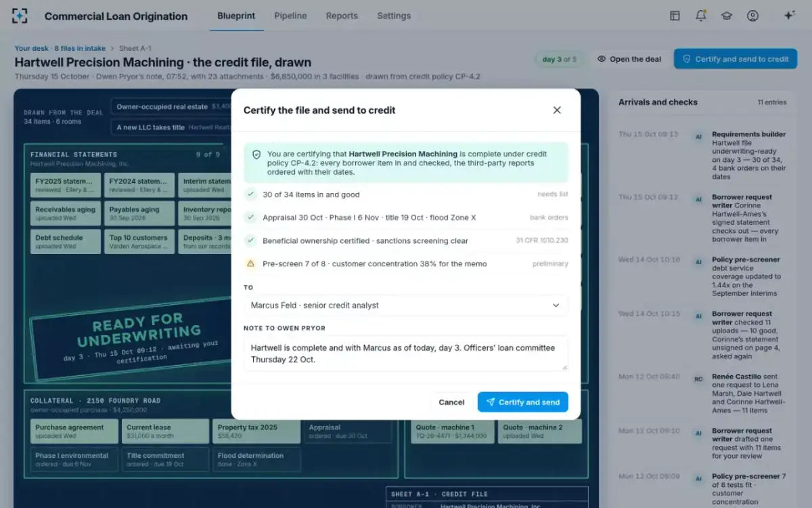
Task: Switch to the Blueprint tab
Action: point(236,16)
